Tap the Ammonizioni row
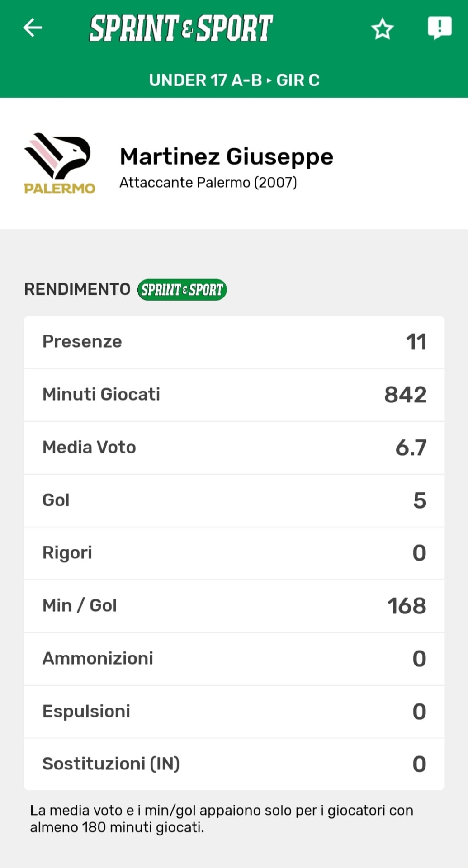This screenshot has width=468, height=868. [234, 659]
